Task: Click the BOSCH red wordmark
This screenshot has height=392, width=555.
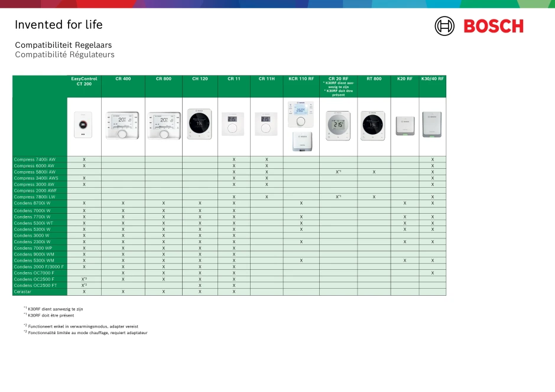Action: point(493,26)
